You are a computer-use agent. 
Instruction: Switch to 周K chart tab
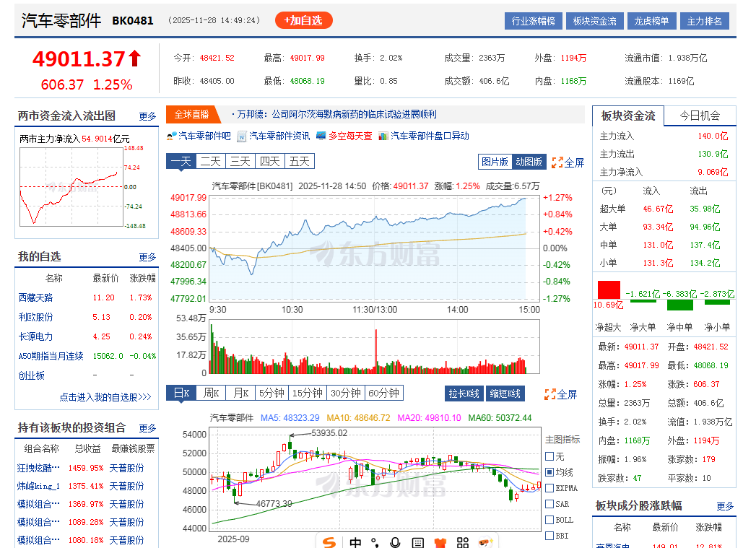211,393
